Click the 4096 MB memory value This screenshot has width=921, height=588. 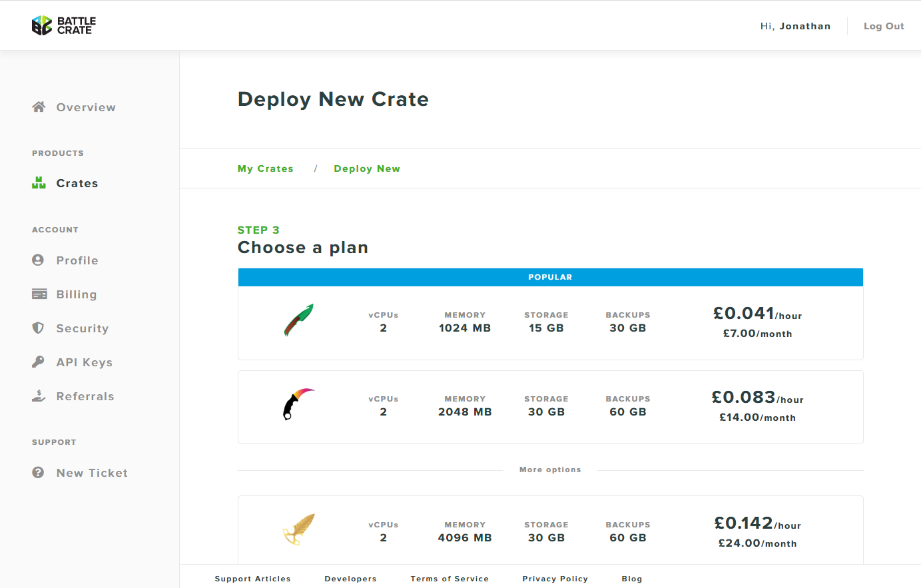click(x=465, y=537)
